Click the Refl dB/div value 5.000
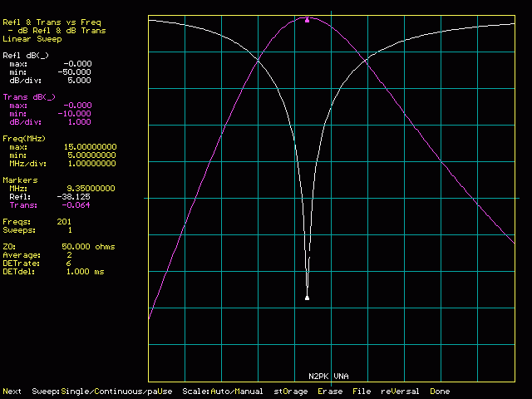The height and width of the screenshot is (399, 532). [x=79, y=81]
